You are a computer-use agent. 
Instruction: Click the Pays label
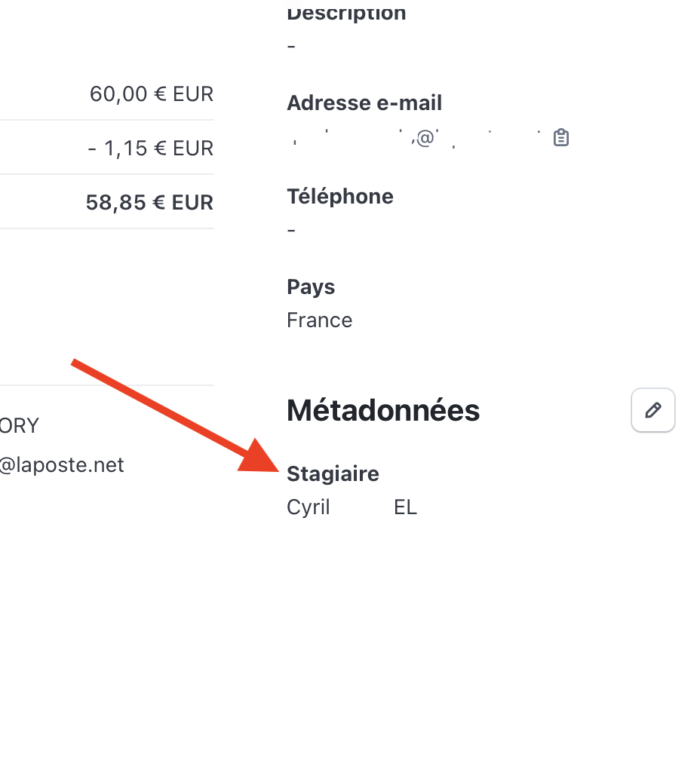[311, 287]
